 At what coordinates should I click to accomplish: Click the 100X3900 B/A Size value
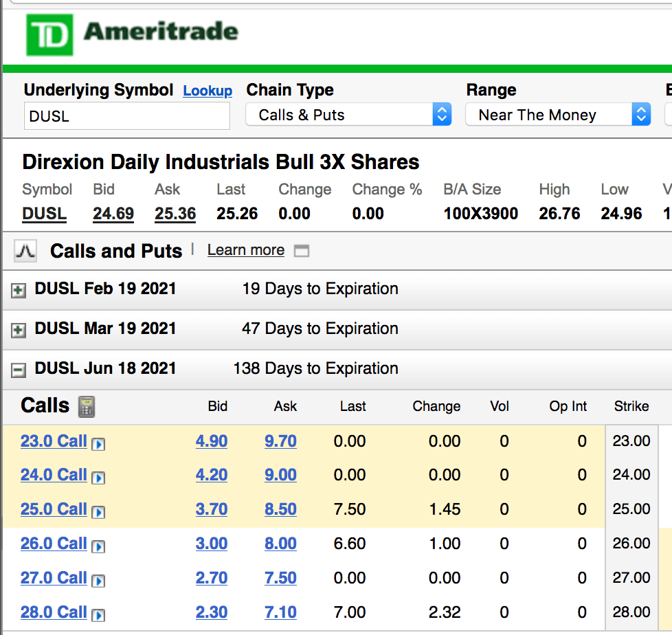coord(481,214)
